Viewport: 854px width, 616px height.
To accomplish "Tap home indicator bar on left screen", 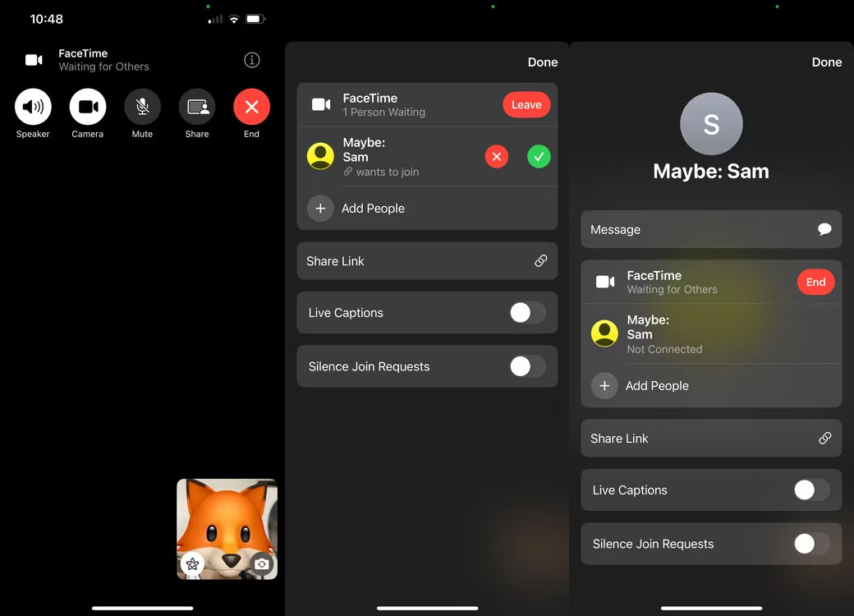I will [143, 608].
